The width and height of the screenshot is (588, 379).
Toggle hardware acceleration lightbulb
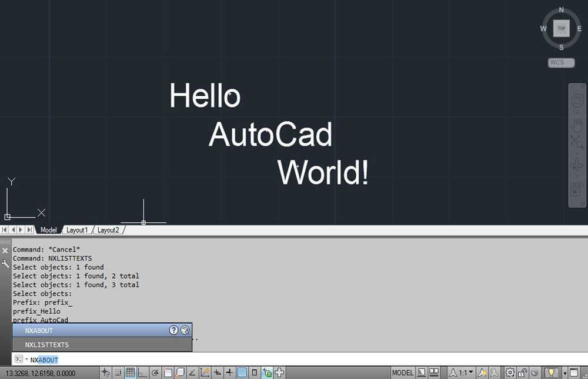click(x=552, y=373)
